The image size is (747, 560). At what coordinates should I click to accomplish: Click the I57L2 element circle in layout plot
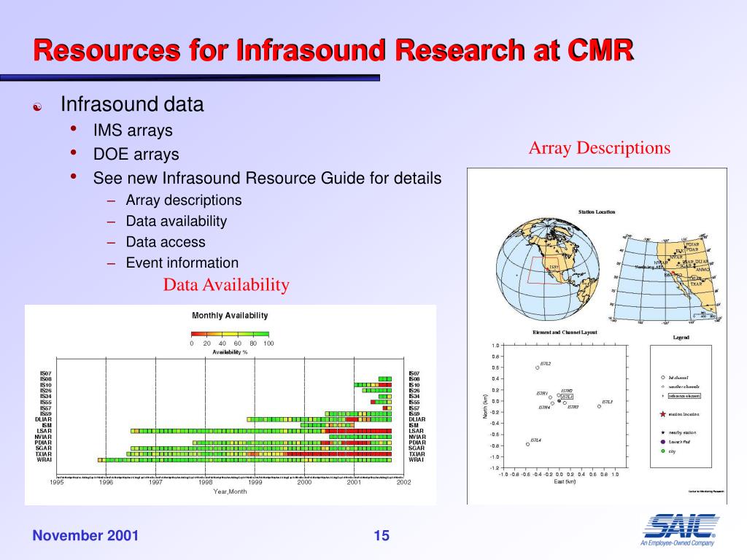[538, 367]
